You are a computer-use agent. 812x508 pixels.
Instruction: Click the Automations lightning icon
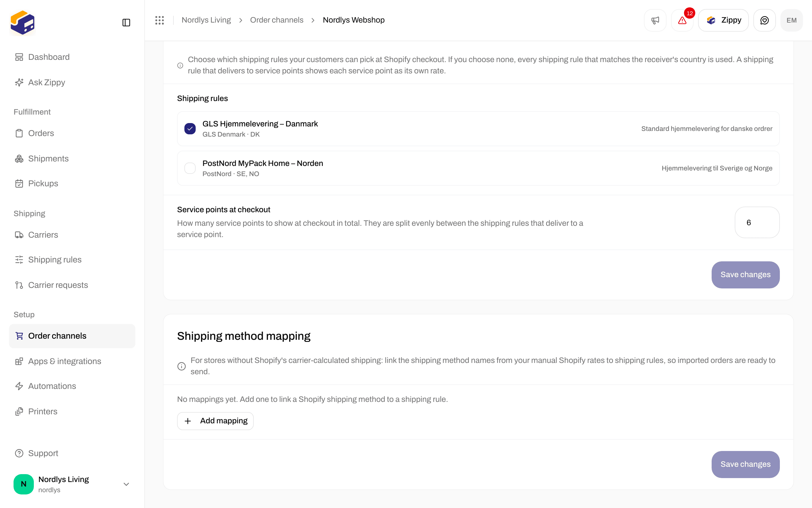pos(19,386)
